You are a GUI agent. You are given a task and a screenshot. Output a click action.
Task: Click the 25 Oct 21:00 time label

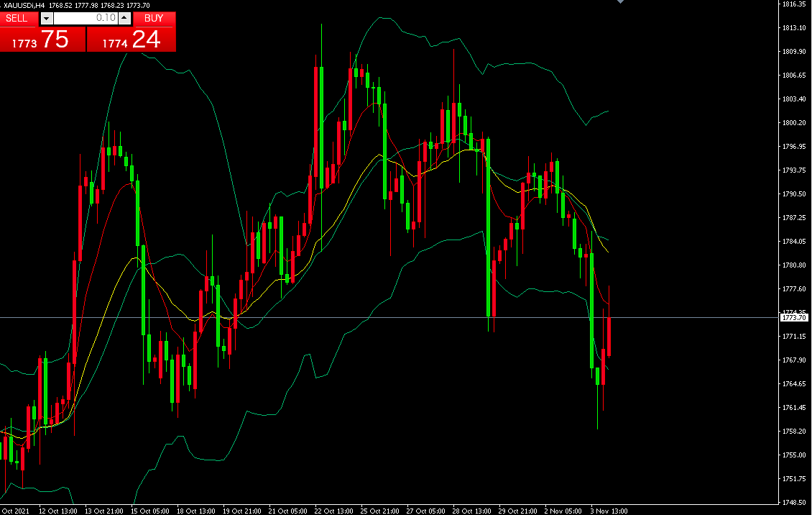(x=379, y=511)
